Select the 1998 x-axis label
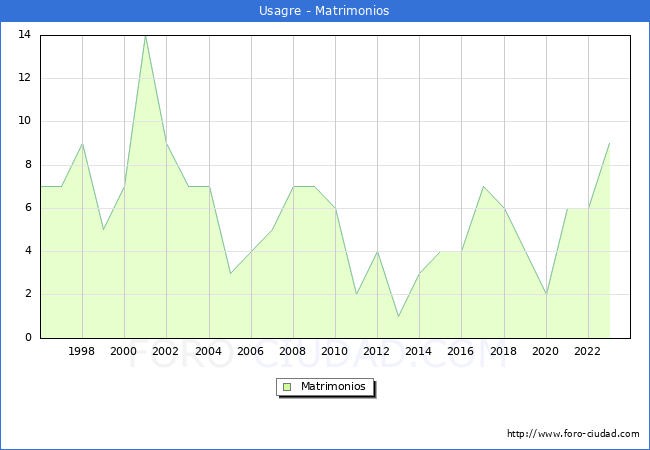The image size is (650, 450). (82, 351)
